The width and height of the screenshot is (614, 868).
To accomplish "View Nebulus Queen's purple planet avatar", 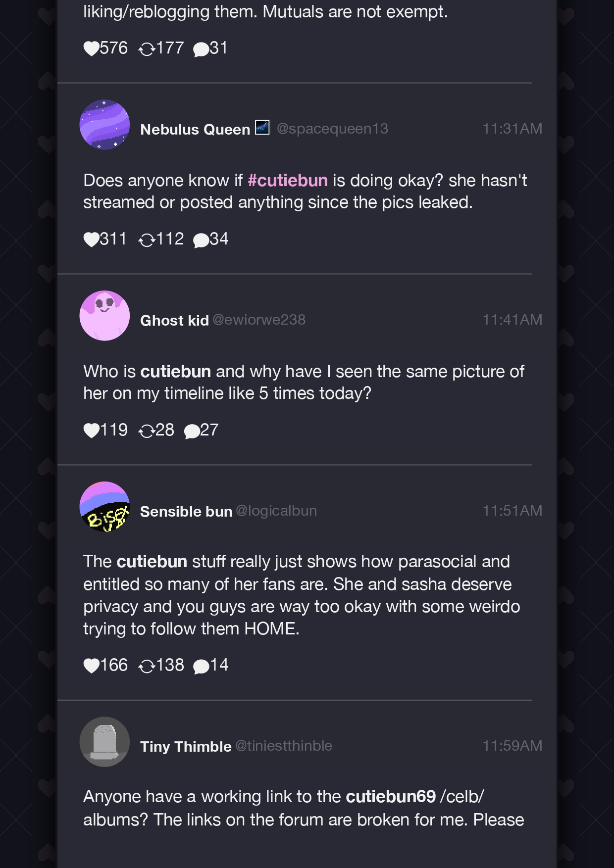I will point(104,125).
